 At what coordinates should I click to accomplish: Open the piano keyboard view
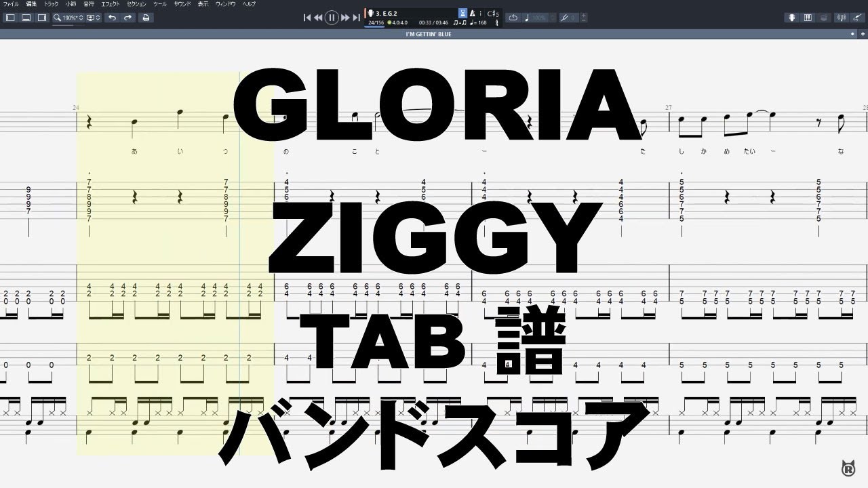tap(808, 18)
